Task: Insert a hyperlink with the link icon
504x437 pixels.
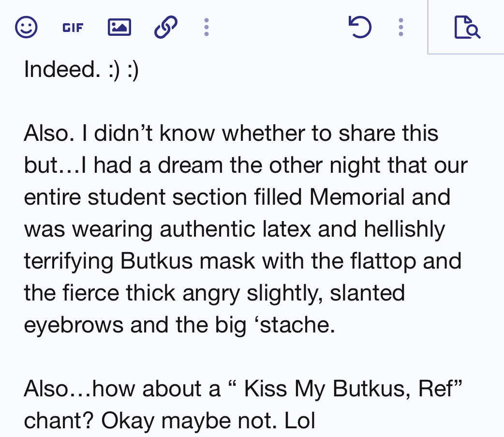Action: [x=165, y=28]
